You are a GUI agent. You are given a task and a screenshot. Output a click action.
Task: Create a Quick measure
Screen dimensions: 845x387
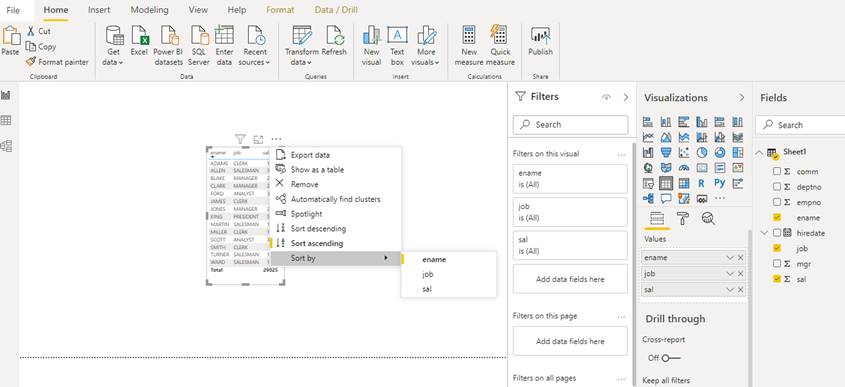point(500,46)
